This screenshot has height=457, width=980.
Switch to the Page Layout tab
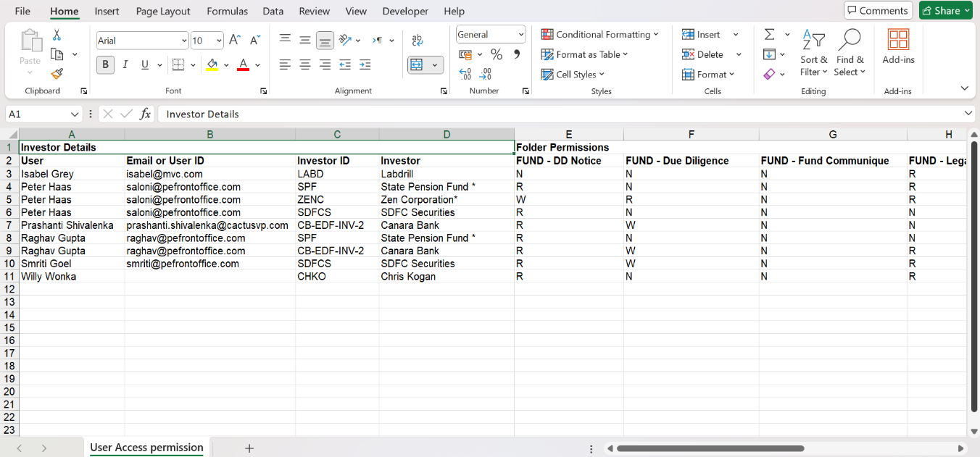point(163,11)
